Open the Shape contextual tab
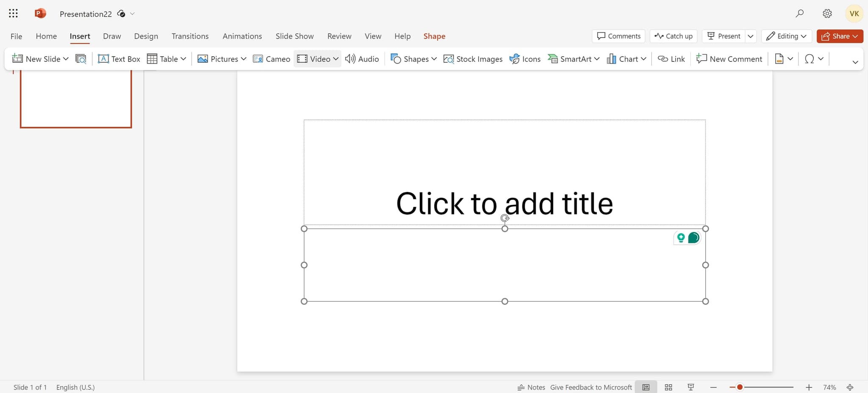The image size is (868, 393). click(434, 36)
